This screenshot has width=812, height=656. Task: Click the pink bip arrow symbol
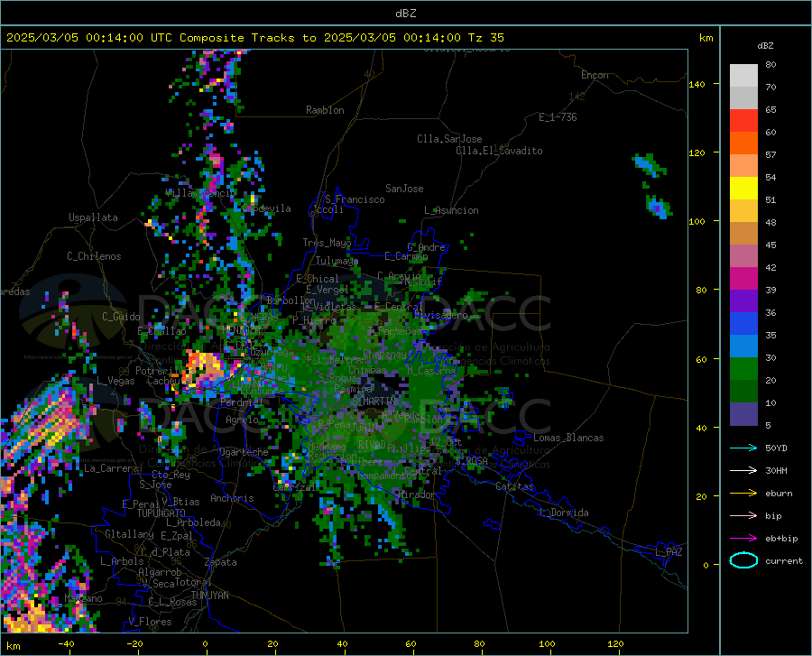(743, 516)
